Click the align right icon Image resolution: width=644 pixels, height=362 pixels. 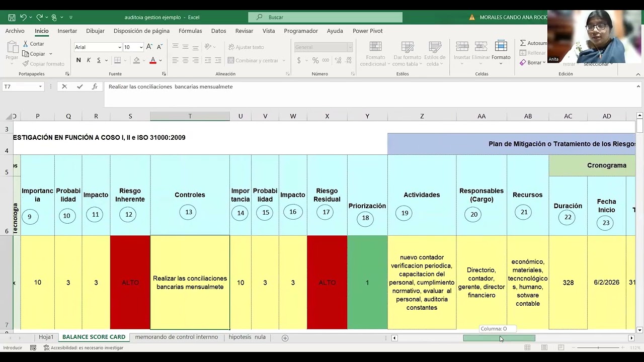(x=196, y=60)
